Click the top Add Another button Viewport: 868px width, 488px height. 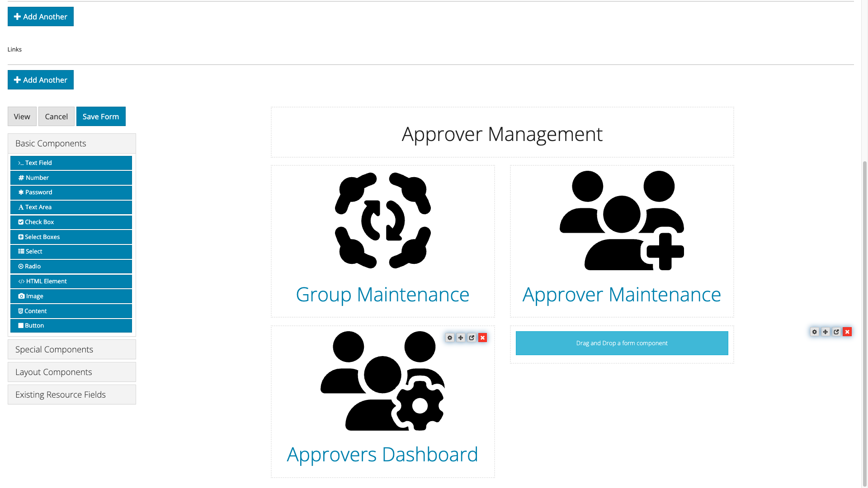pos(41,17)
